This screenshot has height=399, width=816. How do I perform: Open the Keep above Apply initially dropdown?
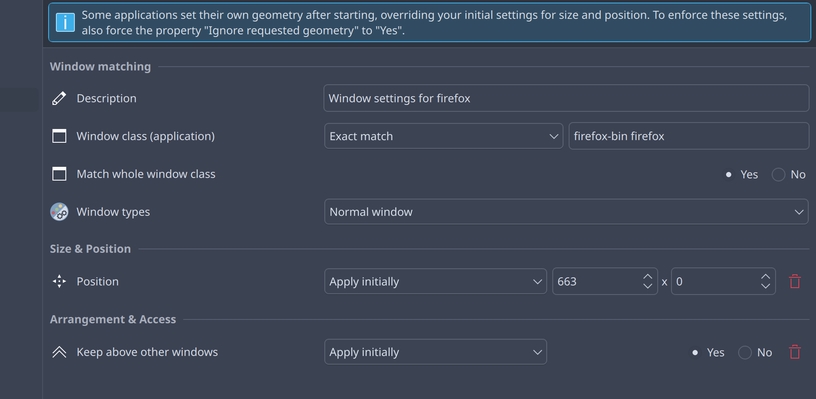435,352
